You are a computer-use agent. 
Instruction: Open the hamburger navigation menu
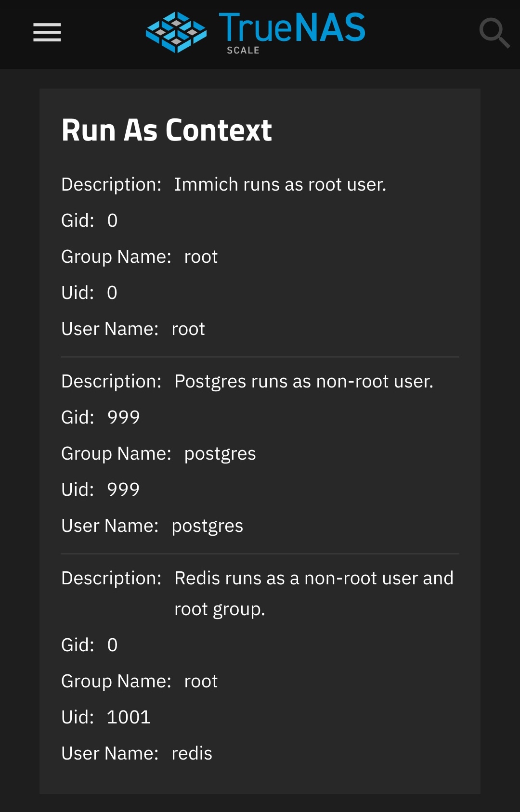(47, 33)
